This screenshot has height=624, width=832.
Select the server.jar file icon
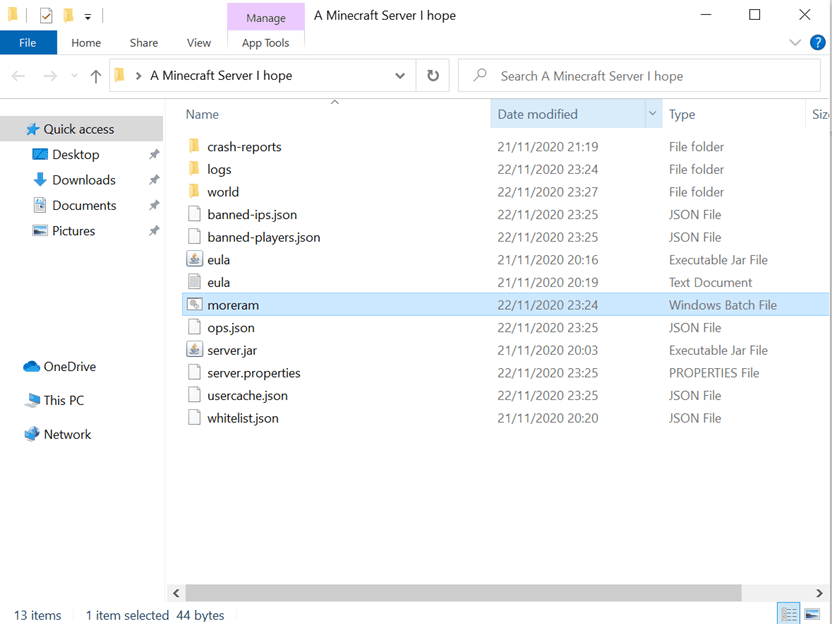(195, 350)
